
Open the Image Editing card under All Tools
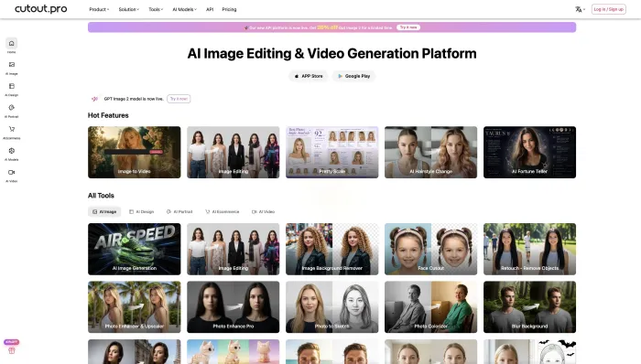[233, 249]
